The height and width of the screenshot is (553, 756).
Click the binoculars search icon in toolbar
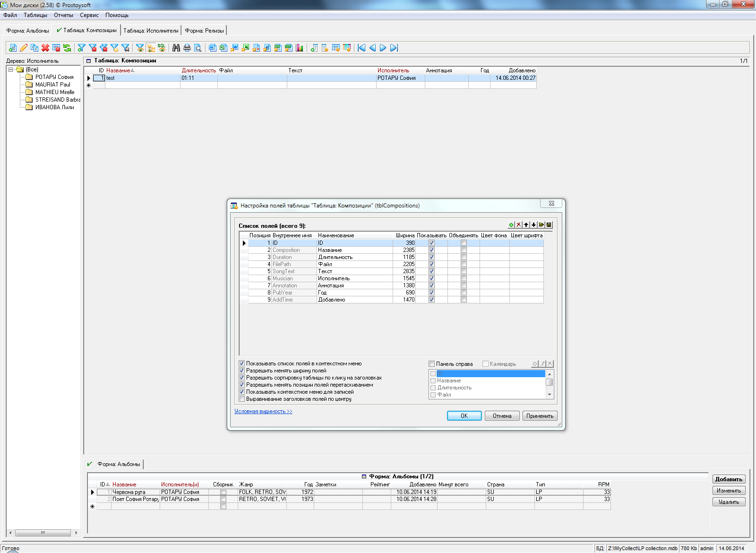176,48
